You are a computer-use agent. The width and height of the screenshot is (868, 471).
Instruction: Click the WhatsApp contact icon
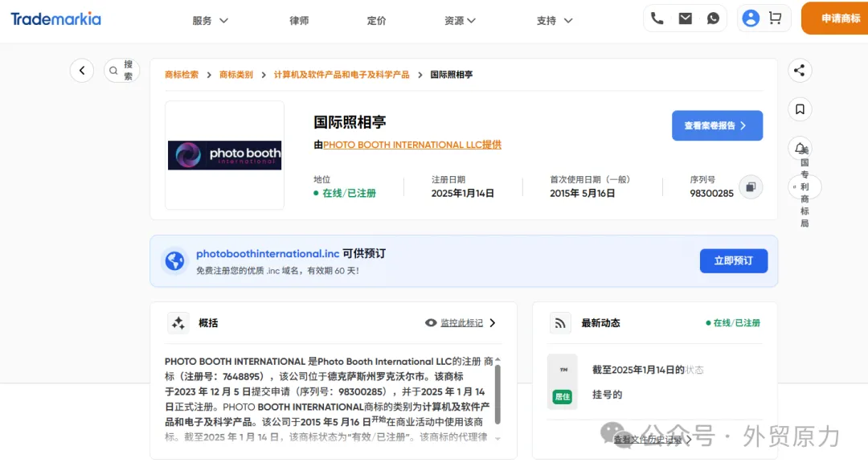tap(713, 17)
